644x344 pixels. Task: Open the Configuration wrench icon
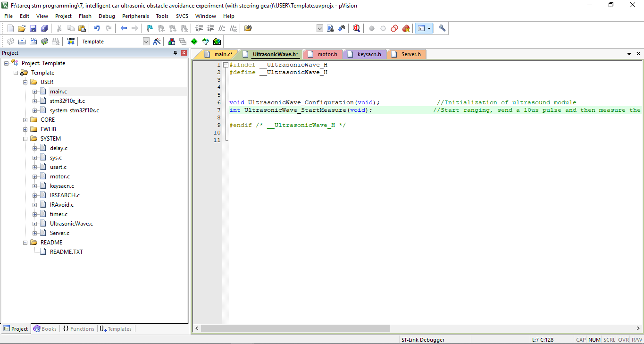[x=442, y=28]
